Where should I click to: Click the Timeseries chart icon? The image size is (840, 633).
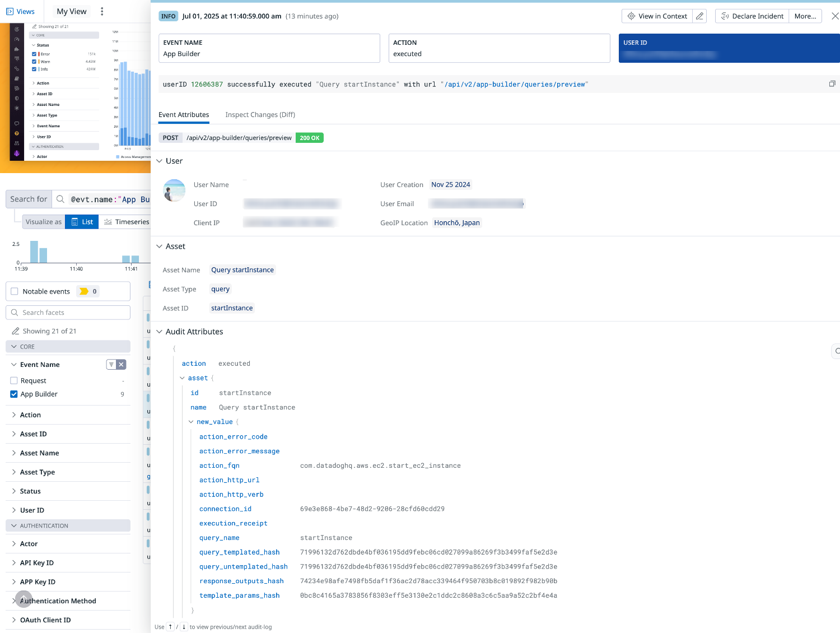[x=108, y=222]
